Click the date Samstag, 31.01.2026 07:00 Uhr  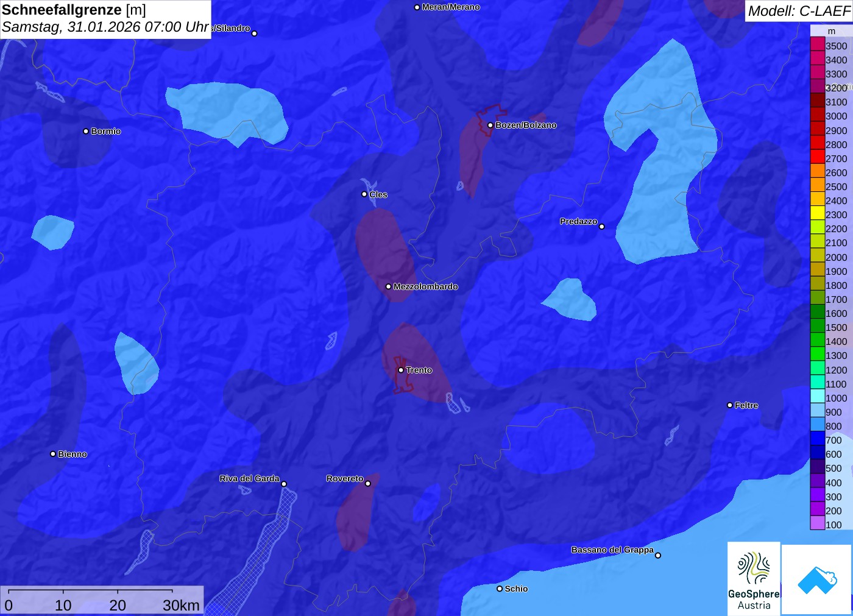click(105, 27)
